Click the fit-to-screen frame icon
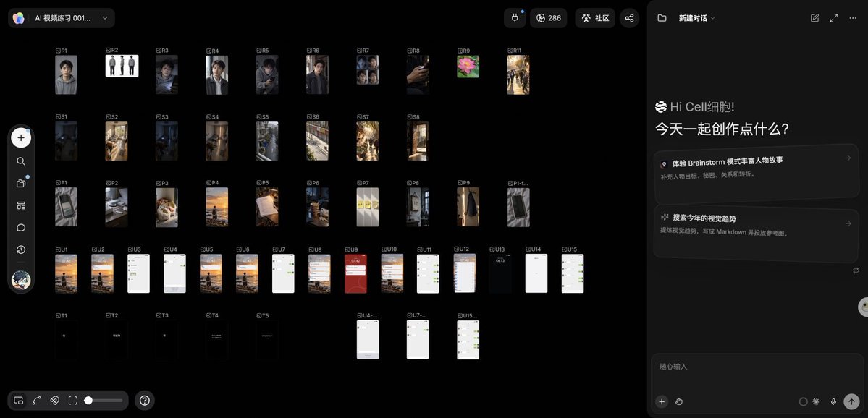This screenshot has height=418, width=868. pos(72,401)
